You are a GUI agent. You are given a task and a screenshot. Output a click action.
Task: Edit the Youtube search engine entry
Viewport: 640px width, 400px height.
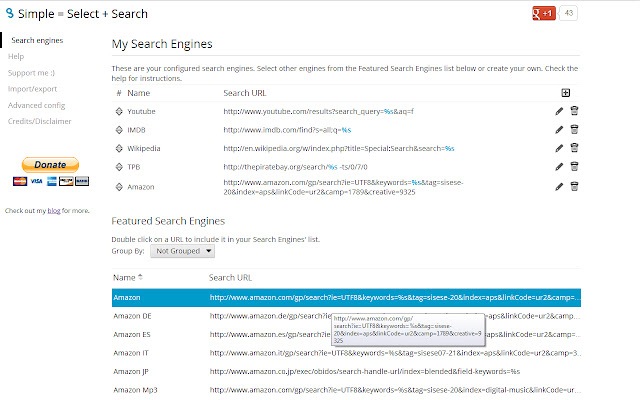tap(560, 111)
